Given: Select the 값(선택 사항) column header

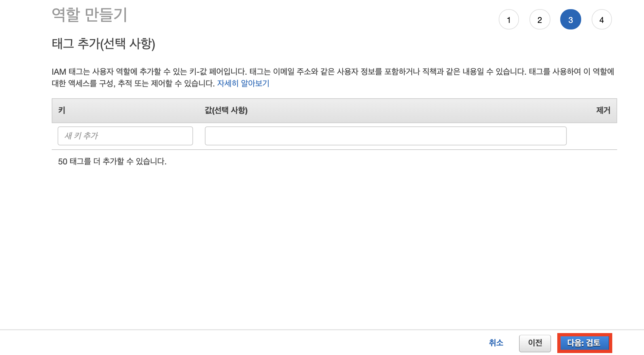Looking at the screenshot, I should (226, 110).
